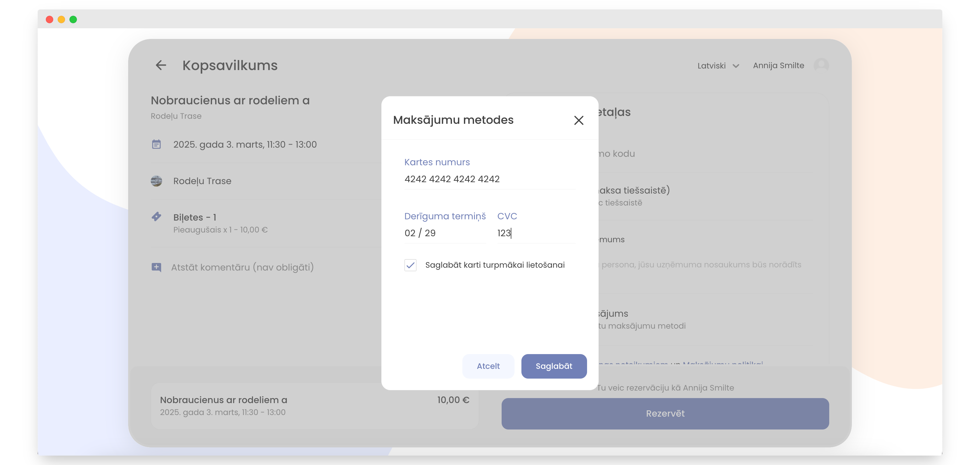Click the language dropdown chevron arrow
The image size is (980, 465).
(x=736, y=66)
